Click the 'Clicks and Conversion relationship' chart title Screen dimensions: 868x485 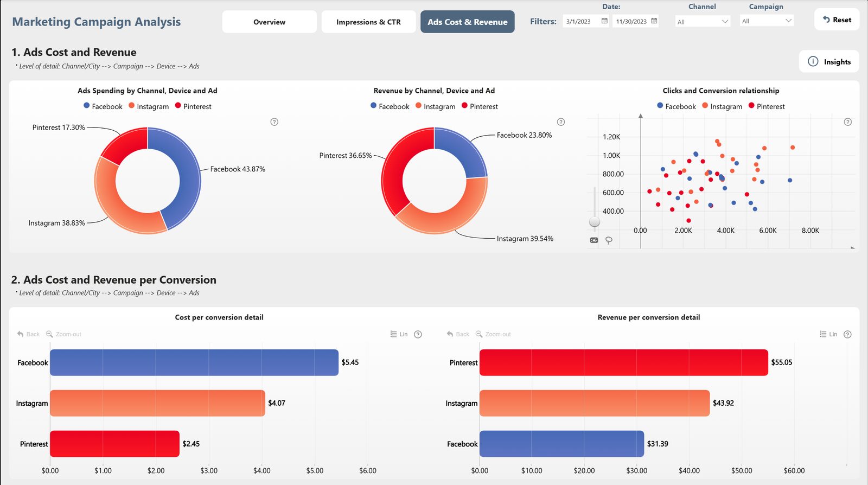(721, 91)
